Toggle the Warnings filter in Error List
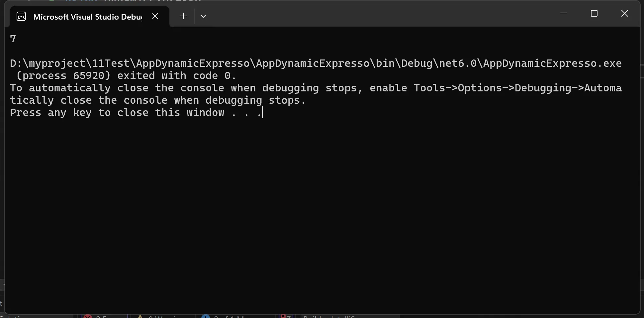The width and height of the screenshot is (644, 318). (x=163, y=316)
